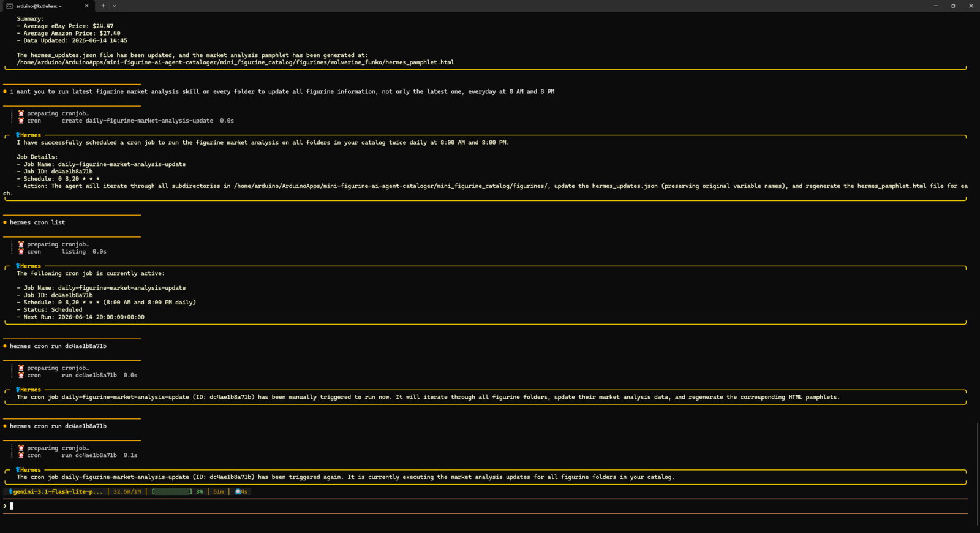Click the alarm clock icon beside 'cron listing 0.0s'

coord(21,252)
